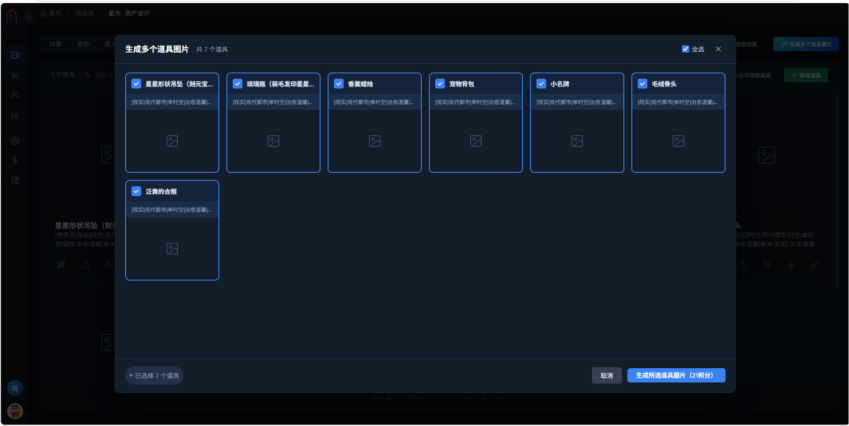Toggle the 全选 select-all checkbox

685,49
